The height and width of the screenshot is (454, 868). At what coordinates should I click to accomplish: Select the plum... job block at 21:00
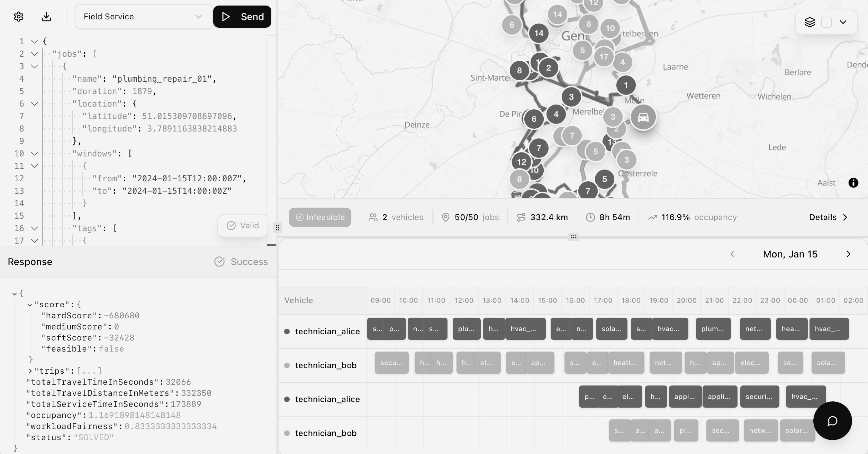point(713,329)
